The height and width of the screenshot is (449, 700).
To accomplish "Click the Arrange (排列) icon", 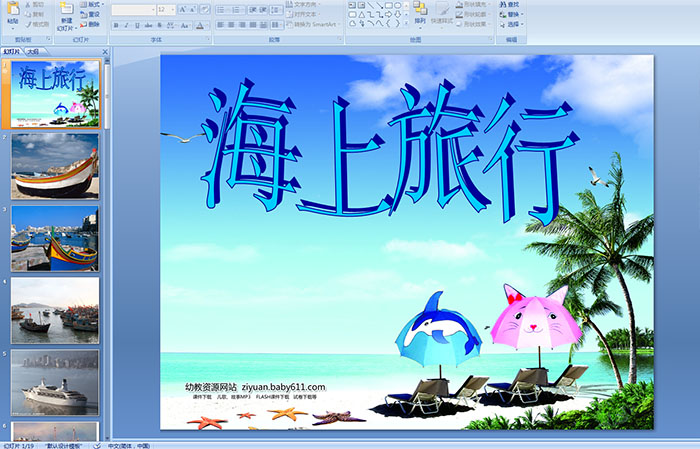I will pyautogui.click(x=420, y=8).
